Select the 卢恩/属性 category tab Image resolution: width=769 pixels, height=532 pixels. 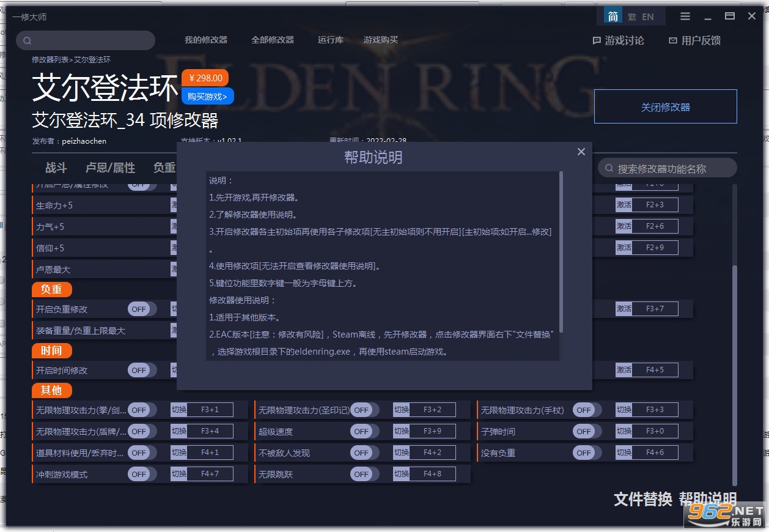111,168
